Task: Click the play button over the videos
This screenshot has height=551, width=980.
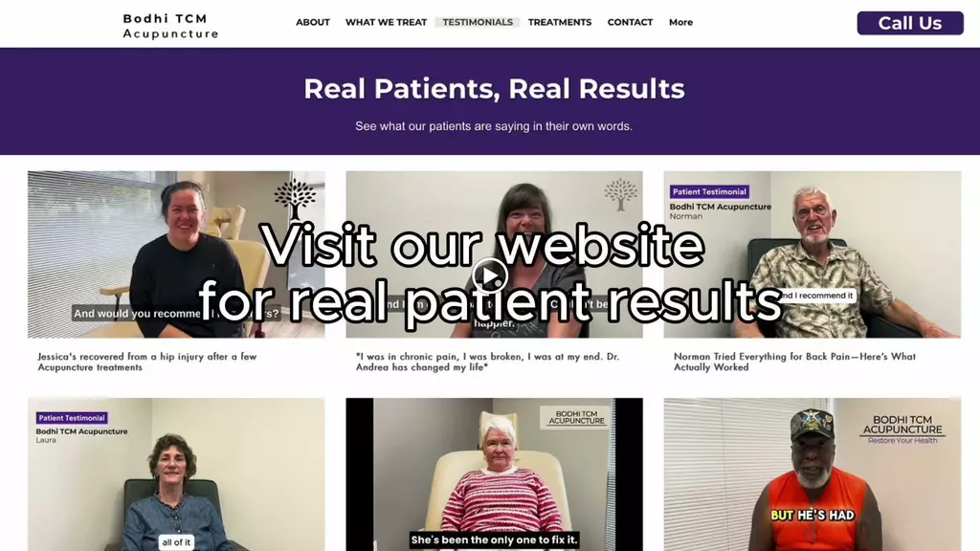Action: 489,275
